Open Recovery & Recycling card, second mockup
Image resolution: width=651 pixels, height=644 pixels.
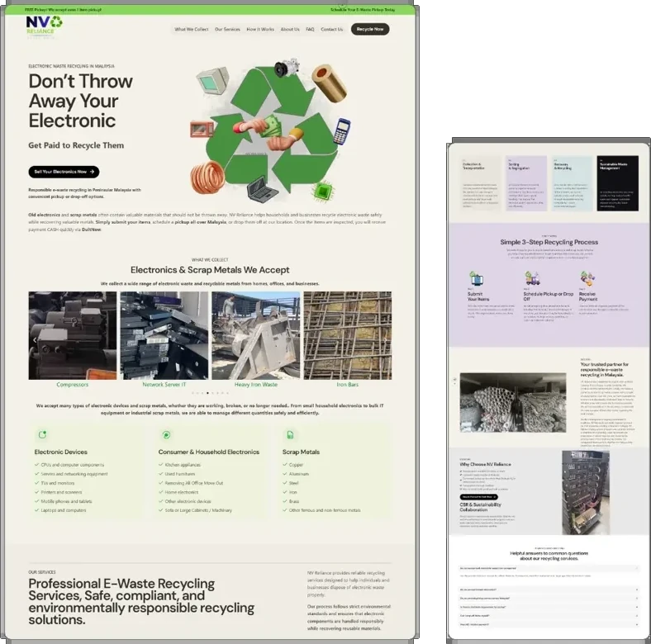(572, 183)
